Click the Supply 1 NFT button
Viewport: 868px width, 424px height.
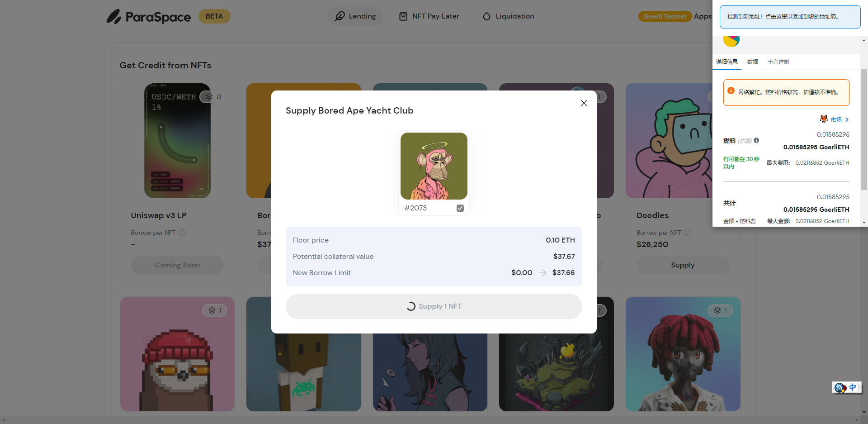[434, 306]
